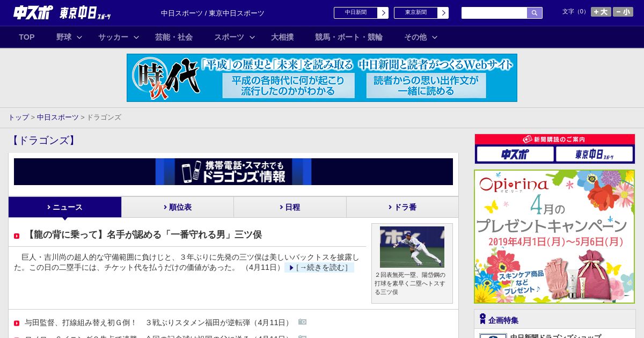Click the Tokyo Chunichi Sports logo

point(85,13)
